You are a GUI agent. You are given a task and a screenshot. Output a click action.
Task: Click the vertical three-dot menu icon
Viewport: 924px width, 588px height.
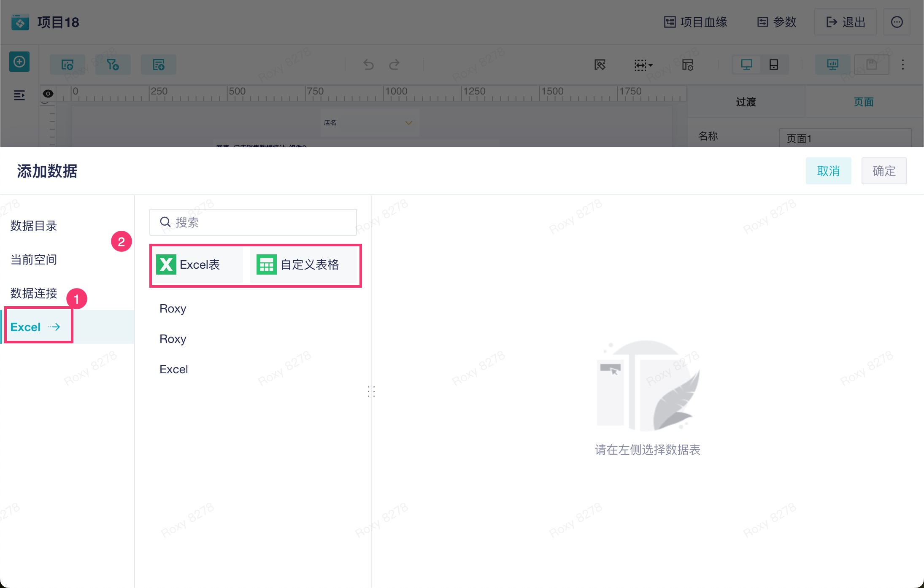(x=902, y=65)
